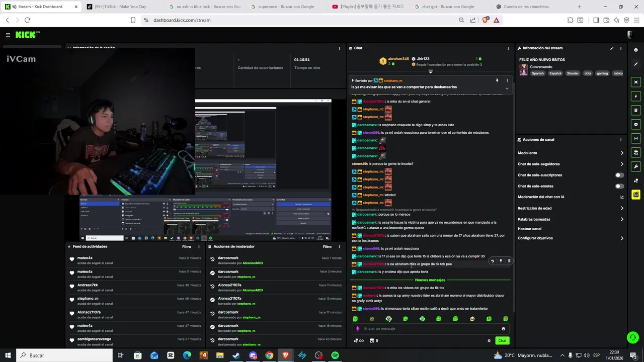Viewport: 644px width, 362px height.
Task: Open Feed de actividades three-dot menu
Action: tap(199, 247)
